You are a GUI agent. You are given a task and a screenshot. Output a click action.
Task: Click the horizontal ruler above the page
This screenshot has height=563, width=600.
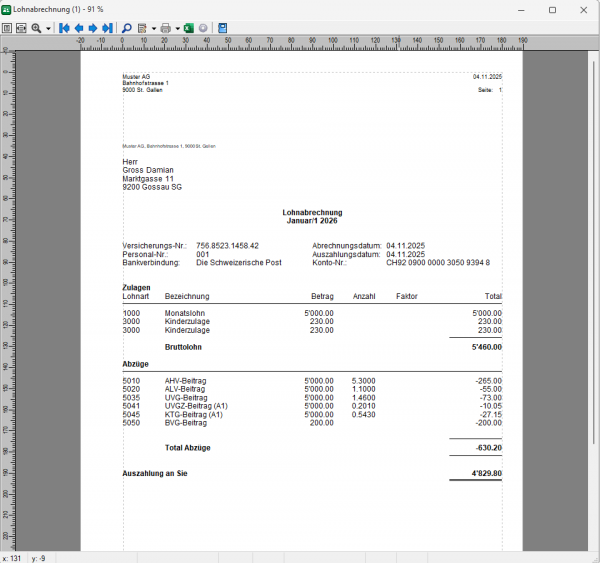[x=300, y=42]
